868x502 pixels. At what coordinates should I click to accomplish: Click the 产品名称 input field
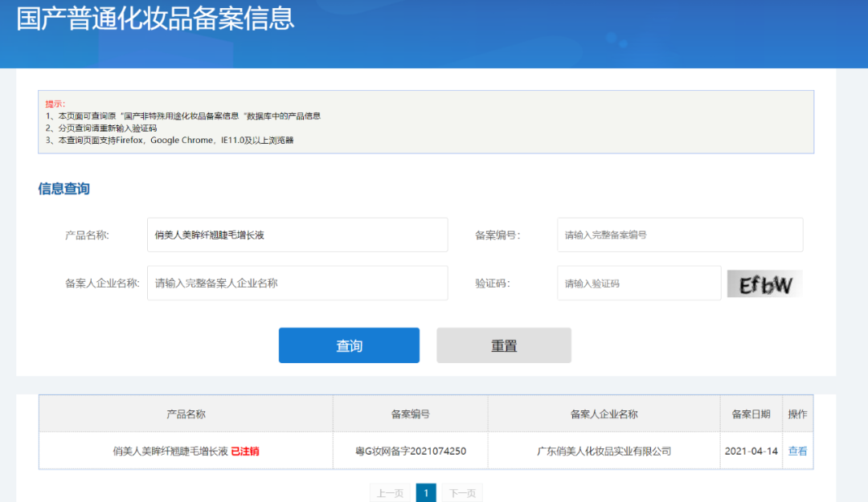[297, 235]
